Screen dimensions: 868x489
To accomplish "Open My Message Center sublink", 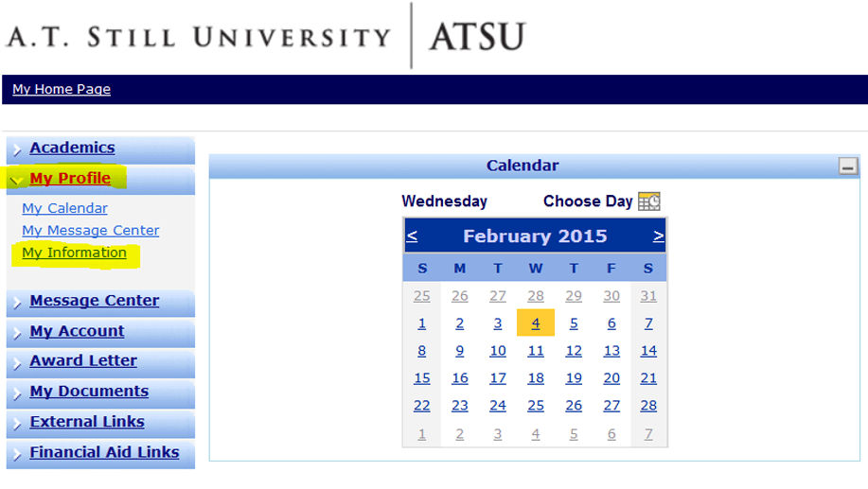I will coord(91,231).
